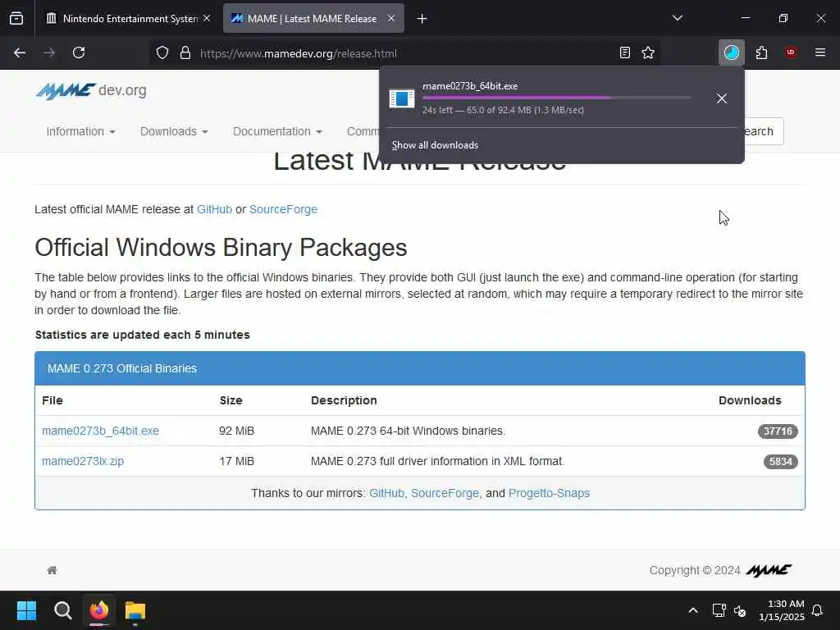The height and width of the screenshot is (630, 840).
Task: Show hidden system tray icons
Action: coord(692,610)
